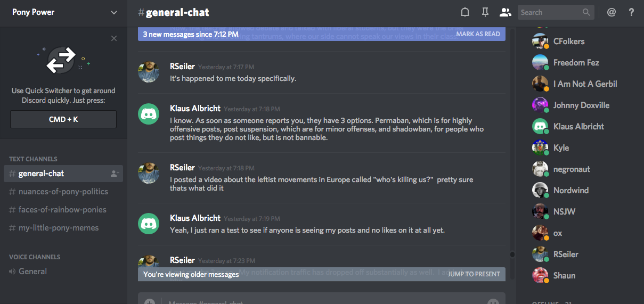The height and width of the screenshot is (304, 644).
Task: Click the search magnifier icon
Action: pyautogui.click(x=586, y=12)
